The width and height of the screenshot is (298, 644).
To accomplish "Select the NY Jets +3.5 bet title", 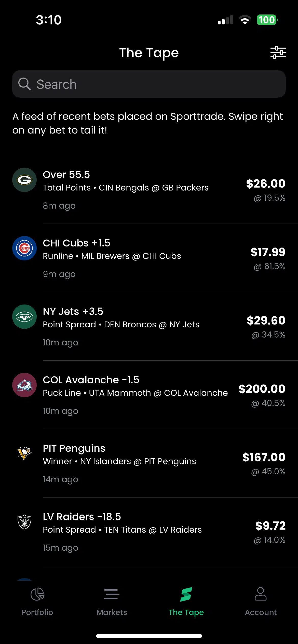I will click(x=73, y=311).
